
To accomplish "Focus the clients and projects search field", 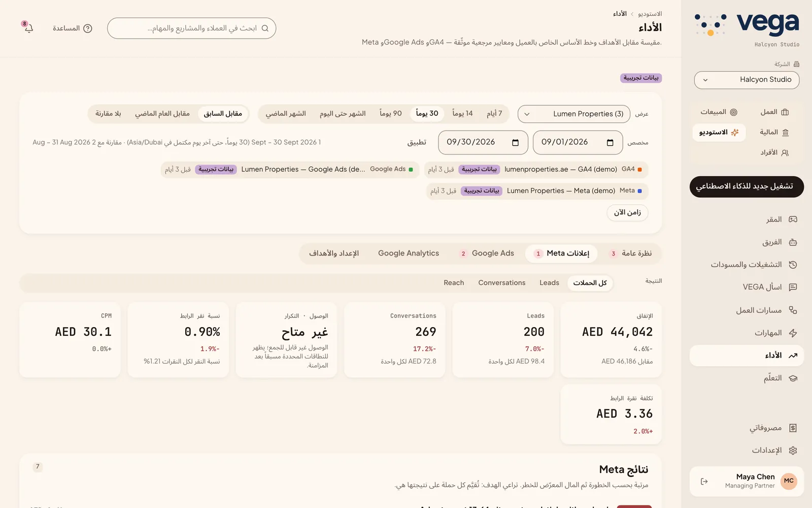I will pos(191,28).
